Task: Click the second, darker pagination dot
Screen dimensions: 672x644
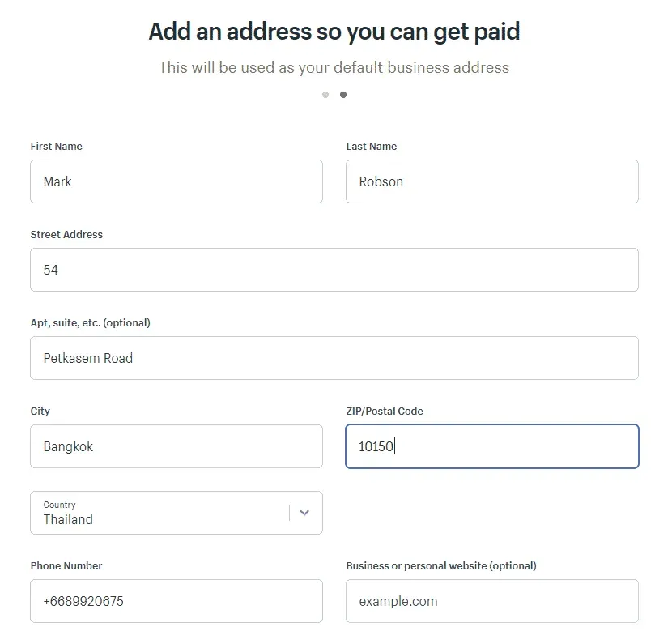Action: pos(342,95)
